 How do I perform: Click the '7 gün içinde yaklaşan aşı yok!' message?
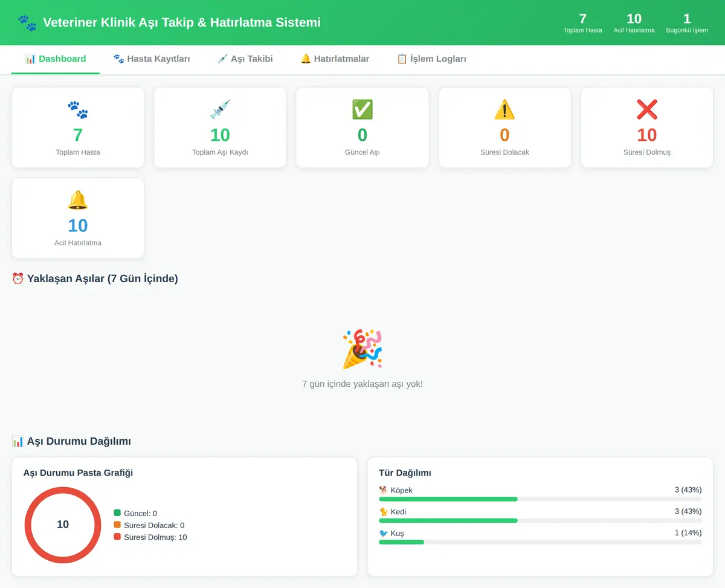pyautogui.click(x=362, y=384)
